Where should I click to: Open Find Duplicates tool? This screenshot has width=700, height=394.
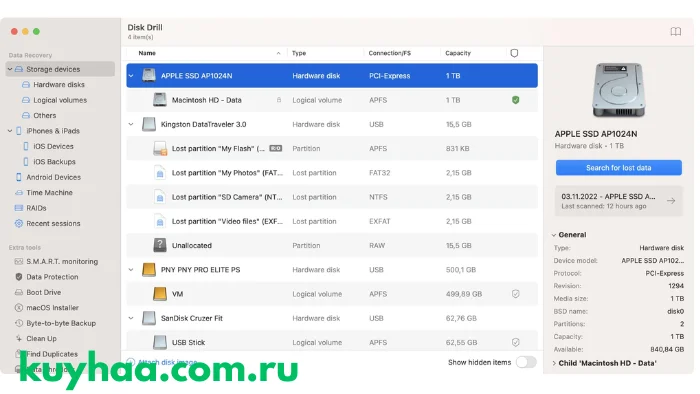coord(46,354)
